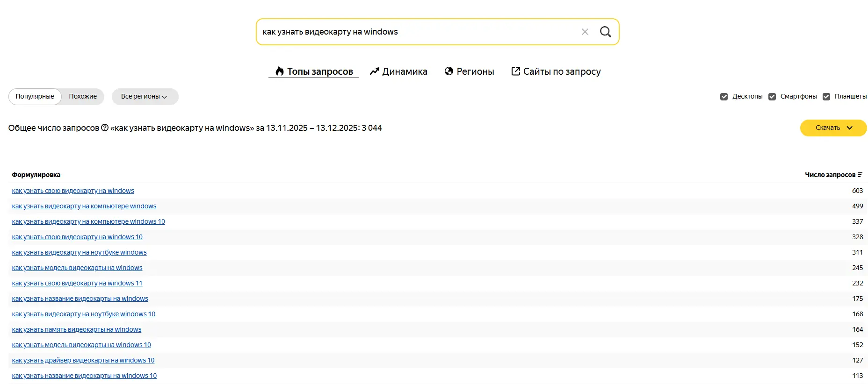Open link 'как узнать свою видеокарту на windows'

pos(73,191)
